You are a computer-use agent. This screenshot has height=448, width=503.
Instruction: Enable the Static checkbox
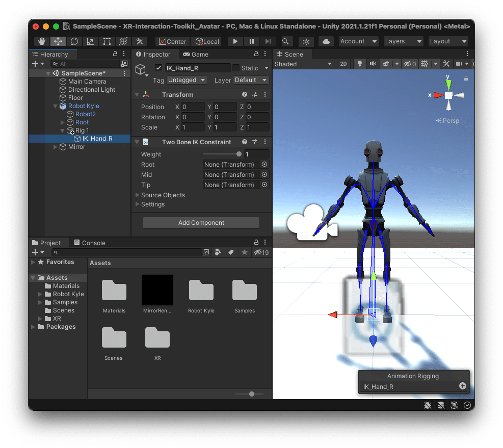click(x=236, y=68)
